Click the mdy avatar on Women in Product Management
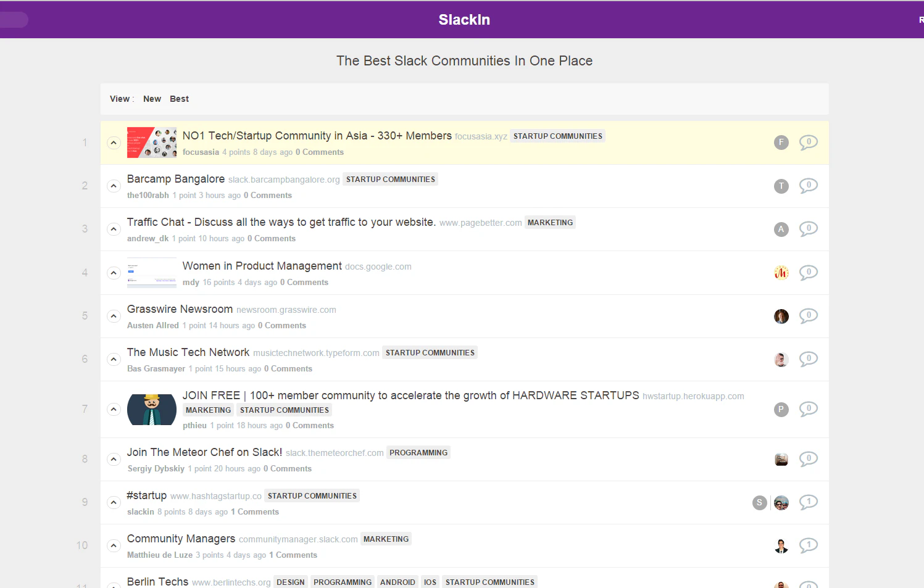This screenshot has height=588, width=924. click(x=781, y=273)
